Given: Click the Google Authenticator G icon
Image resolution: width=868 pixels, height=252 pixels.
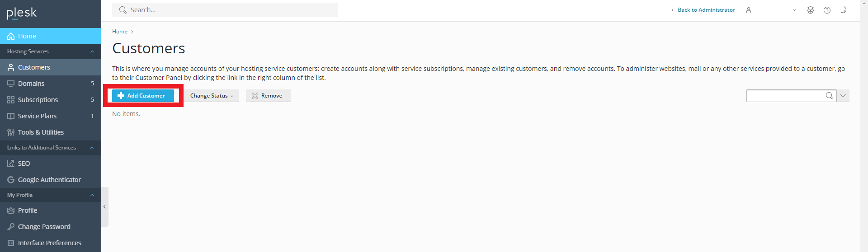Looking at the screenshot, I should [11, 180].
